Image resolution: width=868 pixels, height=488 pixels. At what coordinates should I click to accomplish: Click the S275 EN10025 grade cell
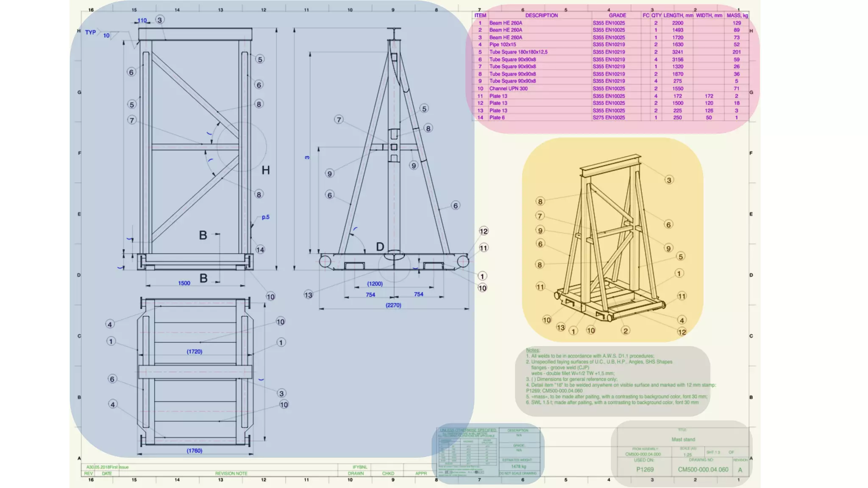(609, 117)
